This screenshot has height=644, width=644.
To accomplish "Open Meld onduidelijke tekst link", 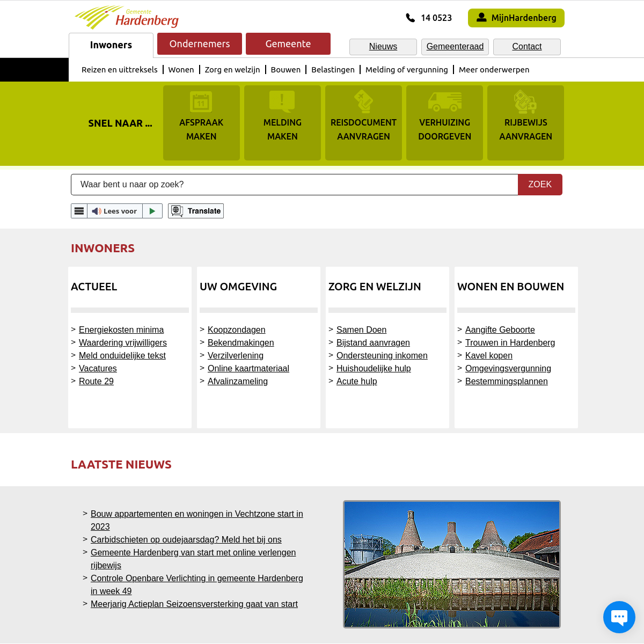I will coord(122,355).
